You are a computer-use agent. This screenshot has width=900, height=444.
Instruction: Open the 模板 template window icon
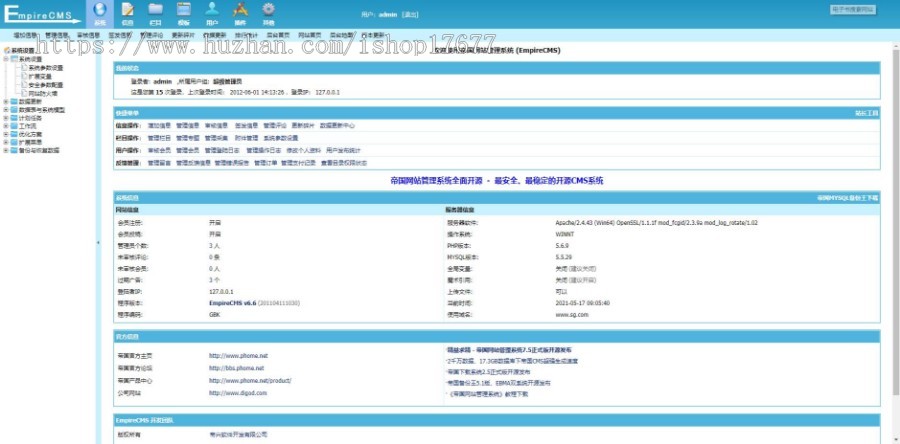[x=184, y=11]
